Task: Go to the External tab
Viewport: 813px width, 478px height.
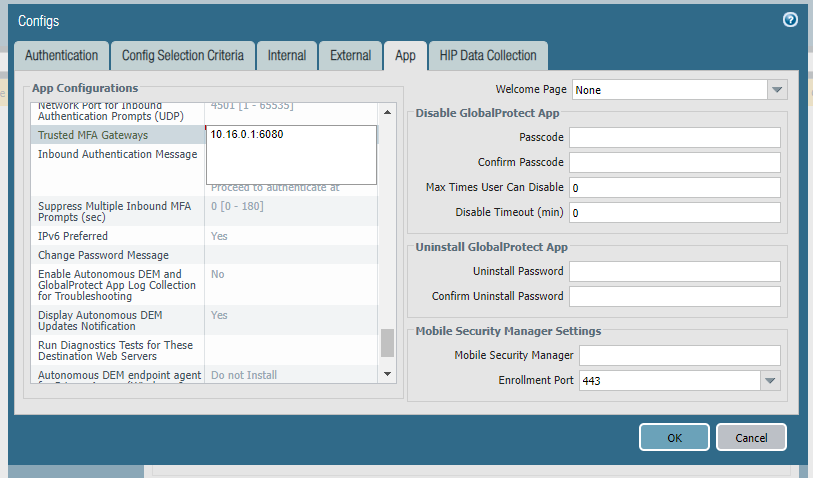Action: coord(350,56)
